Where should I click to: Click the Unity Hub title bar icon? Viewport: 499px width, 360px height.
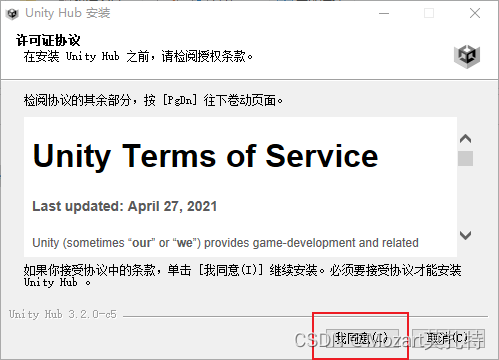(x=13, y=14)
